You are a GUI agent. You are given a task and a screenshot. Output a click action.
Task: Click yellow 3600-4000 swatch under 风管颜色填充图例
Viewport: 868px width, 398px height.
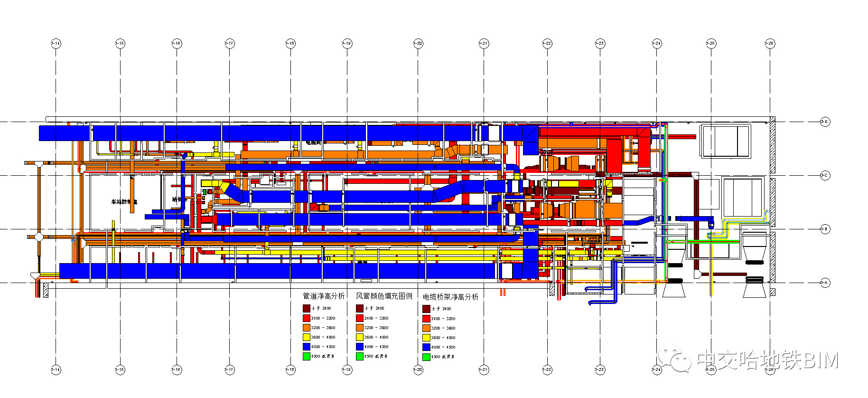pyautogui.click(x=360, y=337)
